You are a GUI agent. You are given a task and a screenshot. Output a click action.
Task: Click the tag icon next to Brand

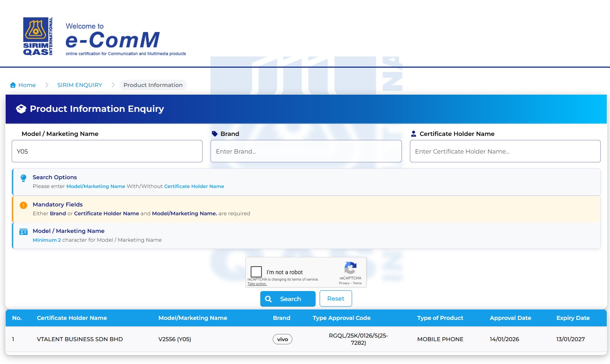(x=215, y=134)
